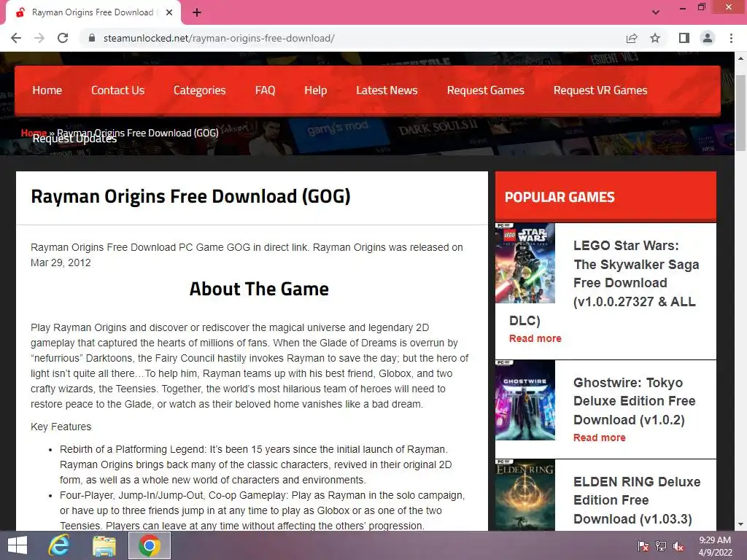Open network status tray icon

(x=661, y=546)
